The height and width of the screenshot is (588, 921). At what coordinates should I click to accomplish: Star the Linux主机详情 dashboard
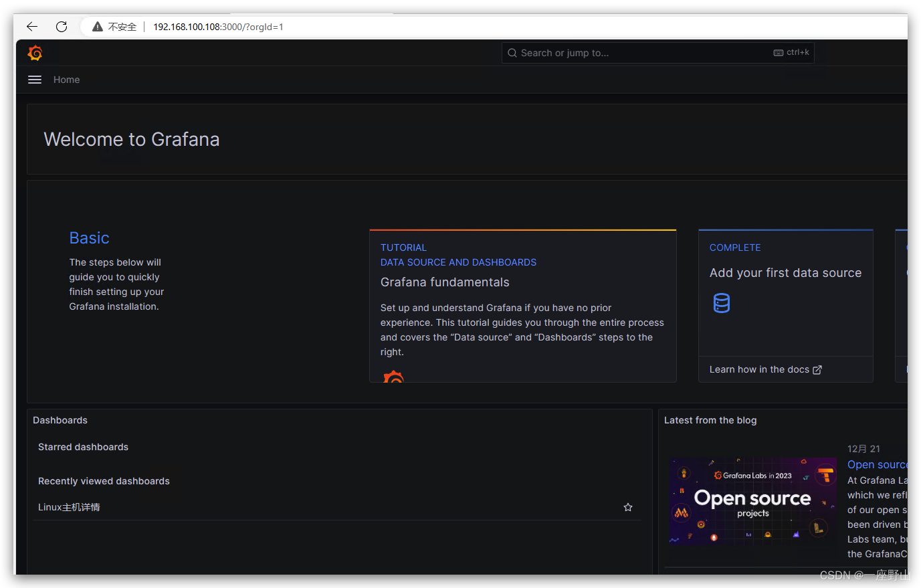(627, 506)
